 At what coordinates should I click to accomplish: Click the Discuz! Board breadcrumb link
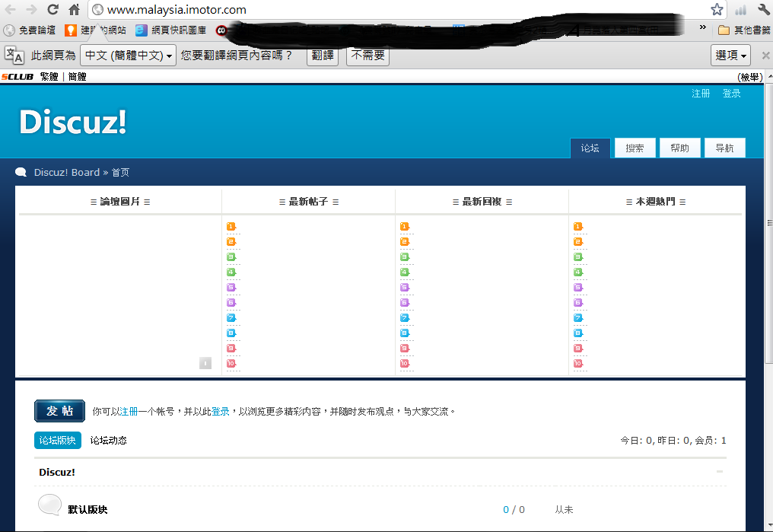(x=66, y=172)
